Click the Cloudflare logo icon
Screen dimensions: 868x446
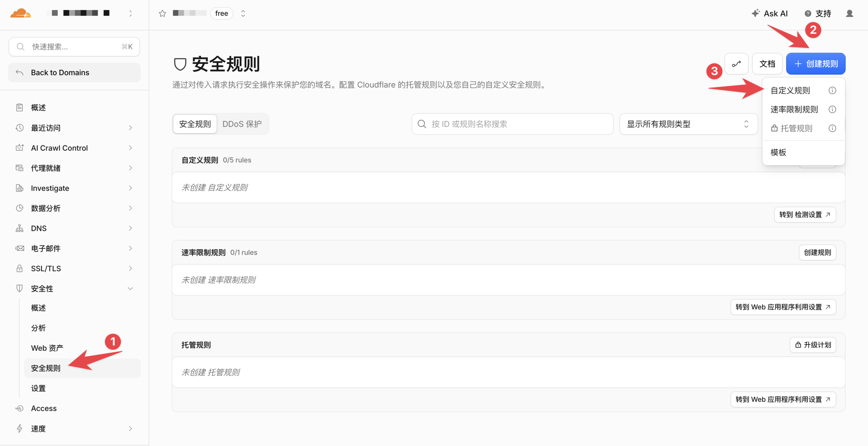coord(20,13)
